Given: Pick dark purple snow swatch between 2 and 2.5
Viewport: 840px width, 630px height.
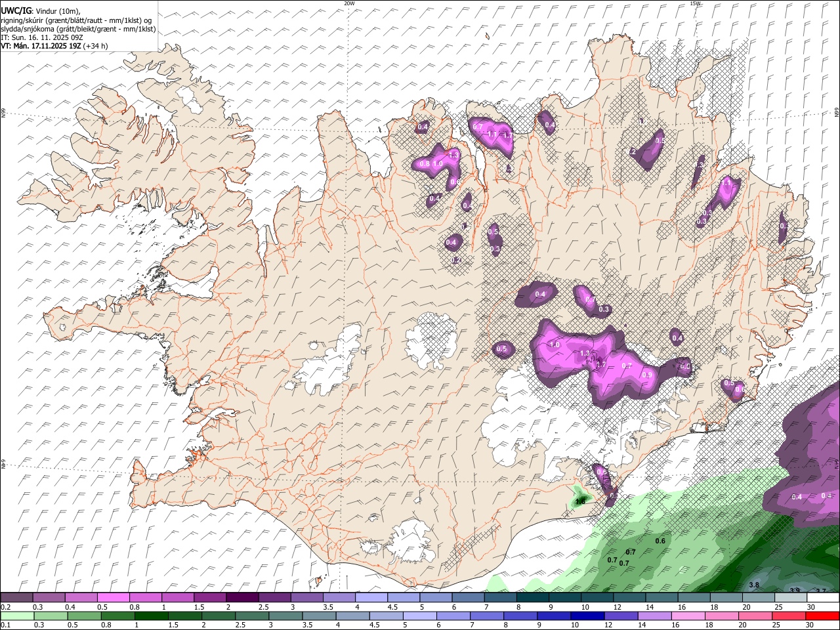Looking at the screenshot, I should pyautogui.click(x=242, y=598).
